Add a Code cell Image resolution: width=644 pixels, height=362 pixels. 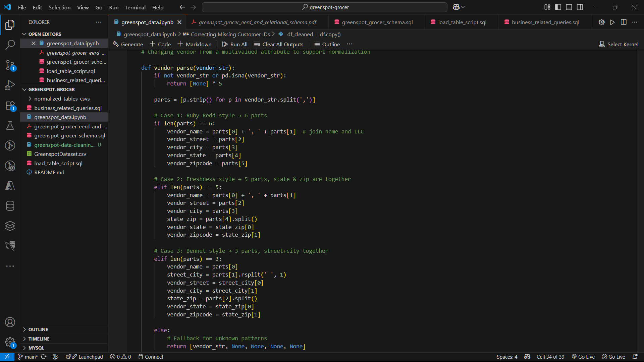tap(160, 44)
